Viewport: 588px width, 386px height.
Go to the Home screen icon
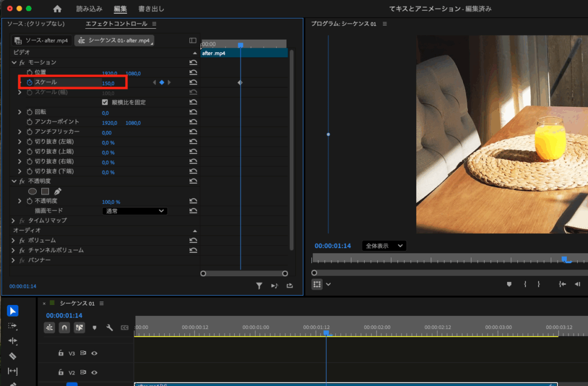(57, 9)
